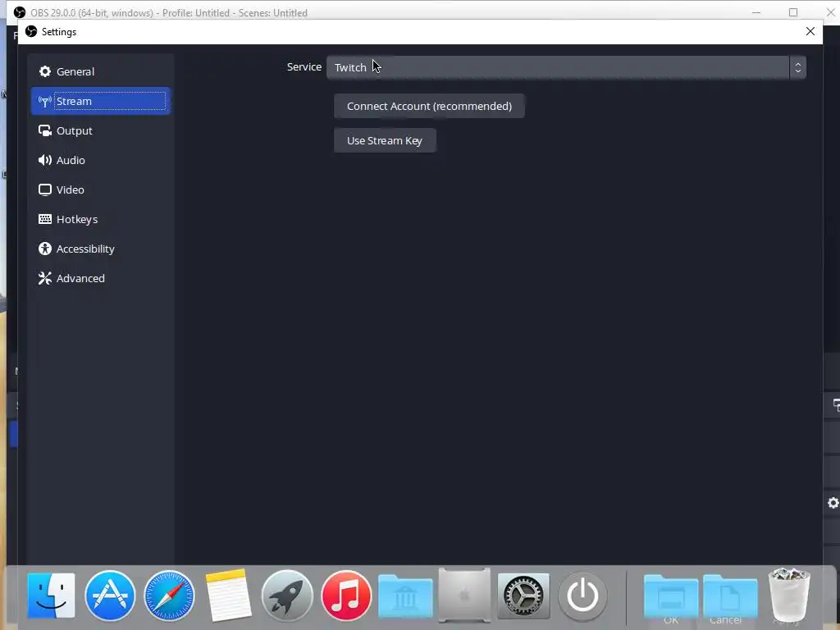Screen dimensions: 840x630
Task: Minimize the OBS main window
Action: 756,12
